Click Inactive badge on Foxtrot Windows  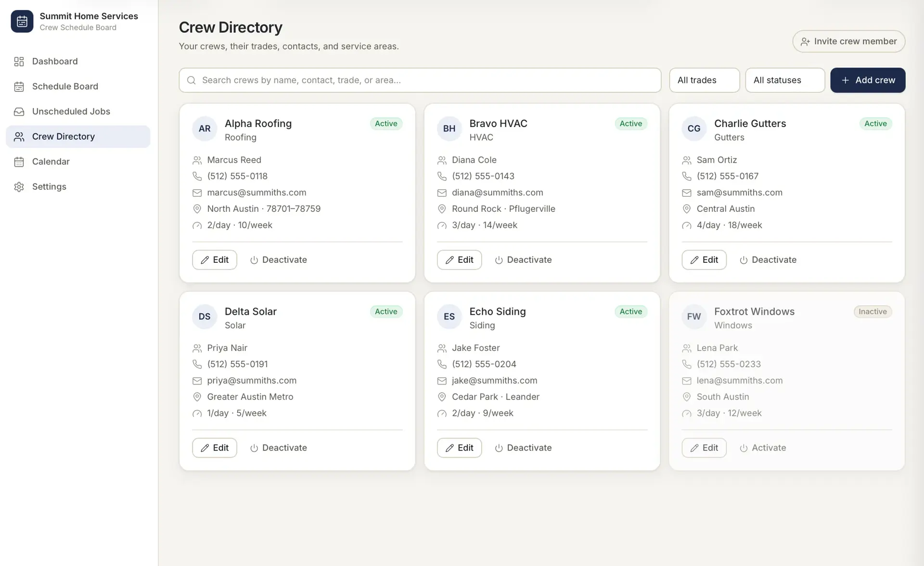873,311
